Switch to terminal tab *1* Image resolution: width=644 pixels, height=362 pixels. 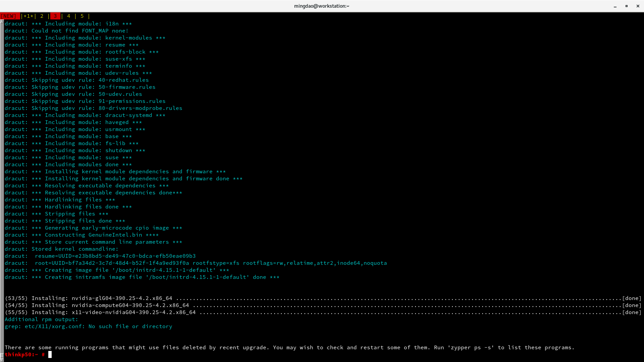[x=29, y=16]
